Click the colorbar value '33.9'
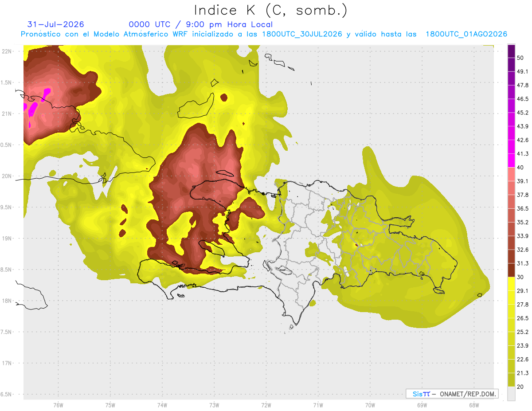This screenshot has height=411, width=532. coord(523,236)
